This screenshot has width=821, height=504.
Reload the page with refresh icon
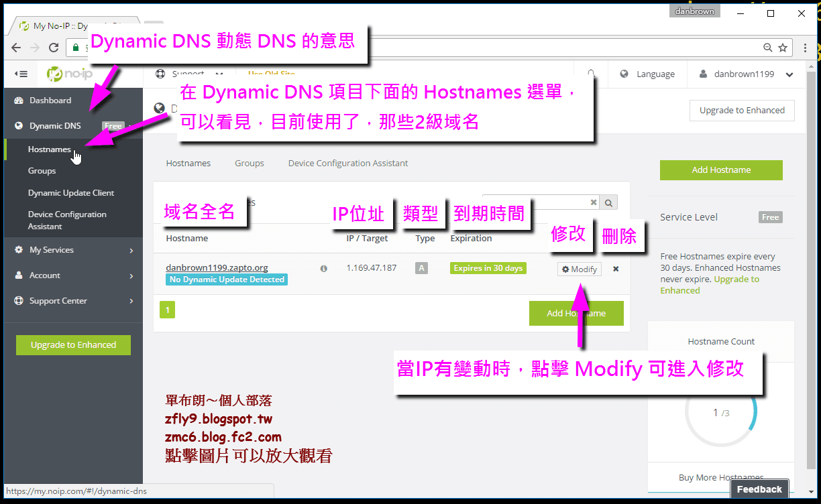tap(54, 48)
